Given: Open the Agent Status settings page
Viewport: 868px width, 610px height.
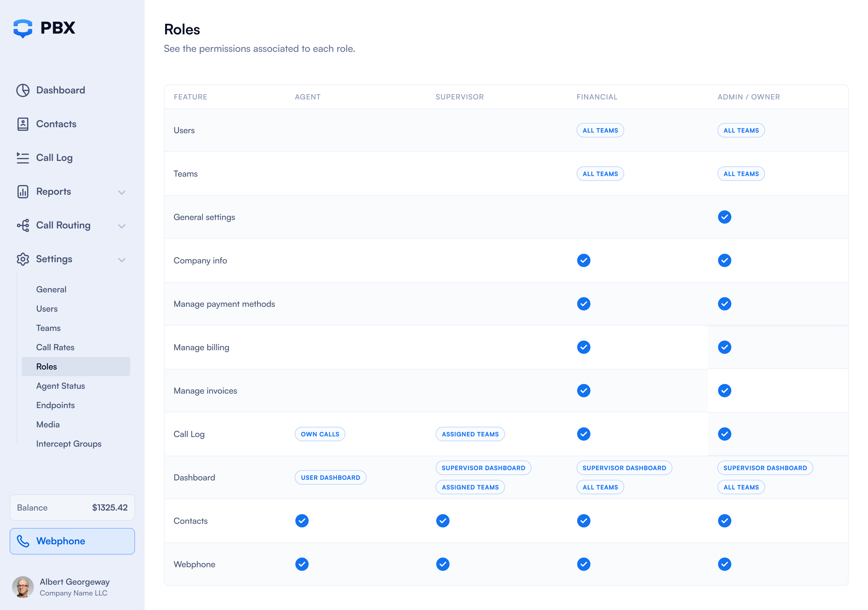Looking at the screenshot, I should [61, 386].
